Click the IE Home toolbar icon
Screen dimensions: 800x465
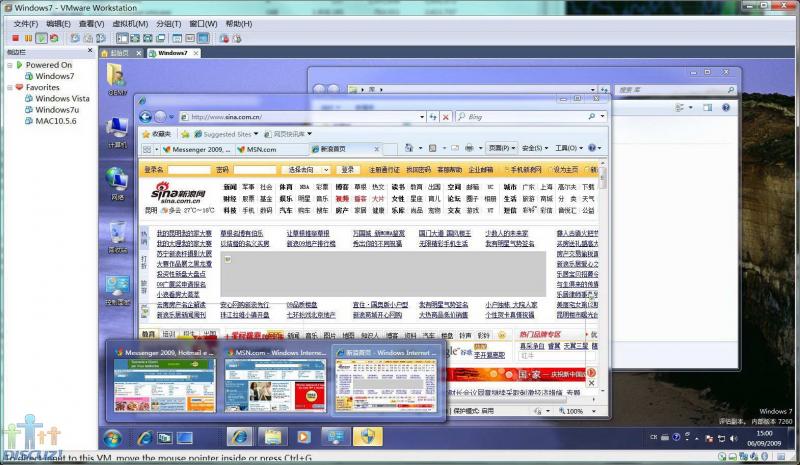coord(409,148)
